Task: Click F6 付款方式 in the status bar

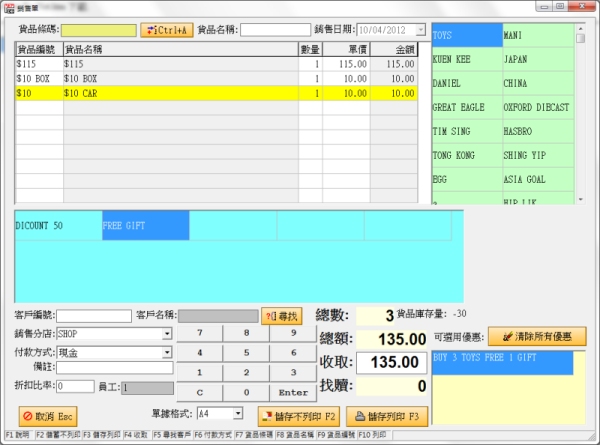Action: tap(213, 435)
